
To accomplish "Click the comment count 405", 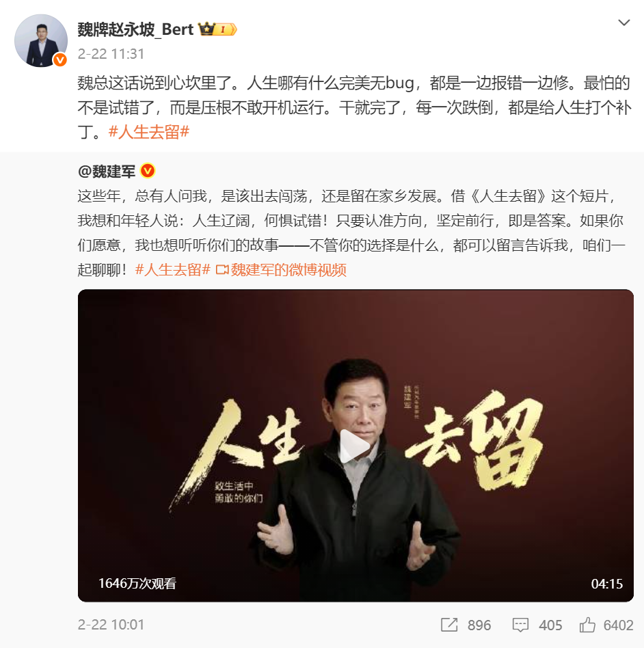I will point(550,625).
